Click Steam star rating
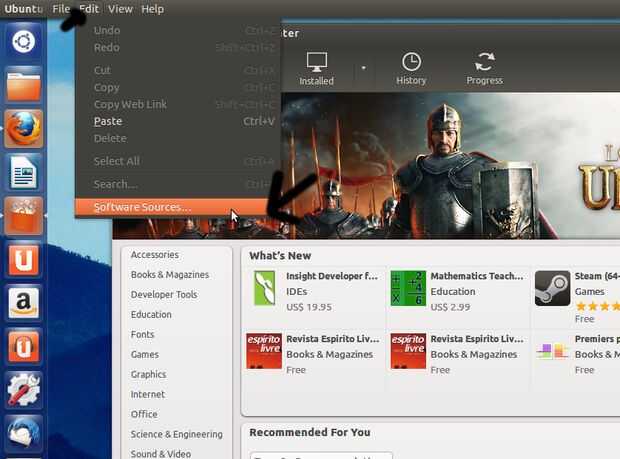This screenshot has width=620, height=459. point(597,306)
